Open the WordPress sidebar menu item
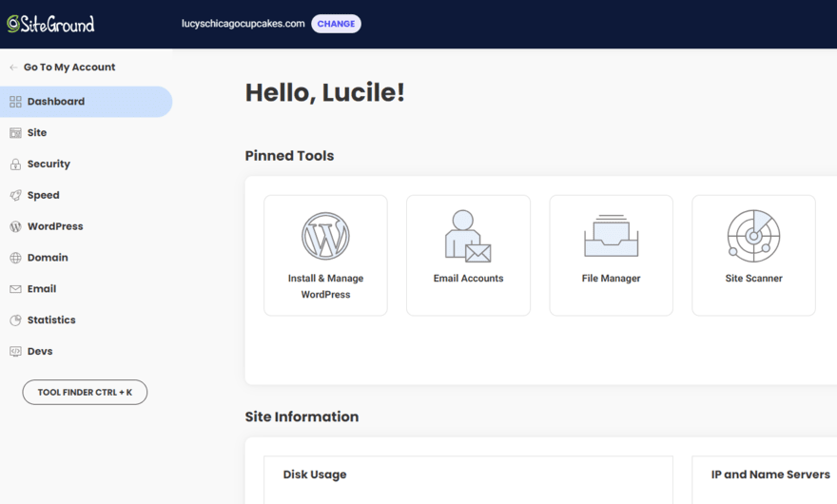Viewport: 837px width, 504px height. pyautogui.click(x=55, y=226)
